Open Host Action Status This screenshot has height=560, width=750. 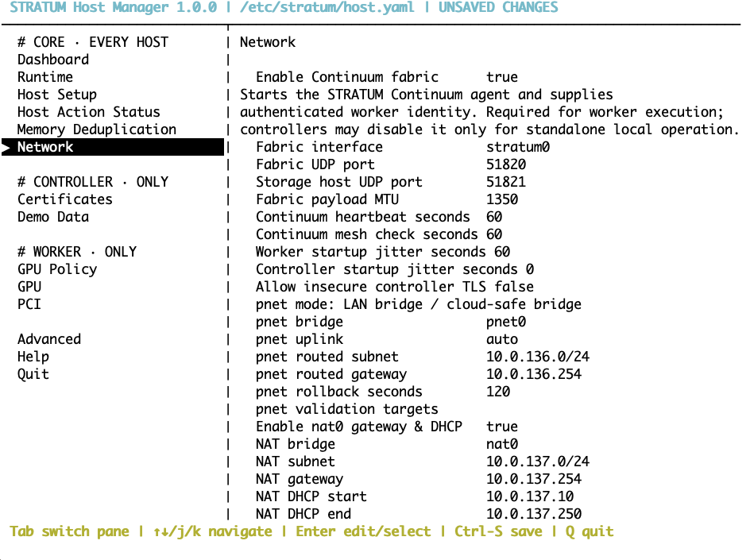(x=88, y=112)
